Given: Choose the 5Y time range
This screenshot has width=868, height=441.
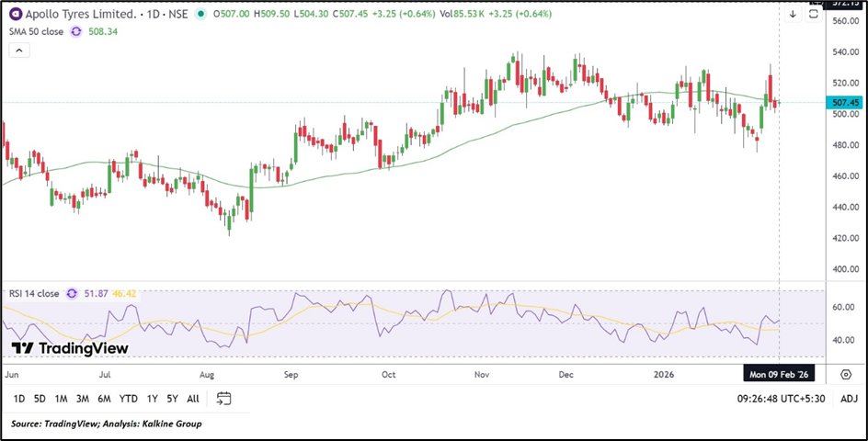Looking at the screenshot, I should [172, 399].
